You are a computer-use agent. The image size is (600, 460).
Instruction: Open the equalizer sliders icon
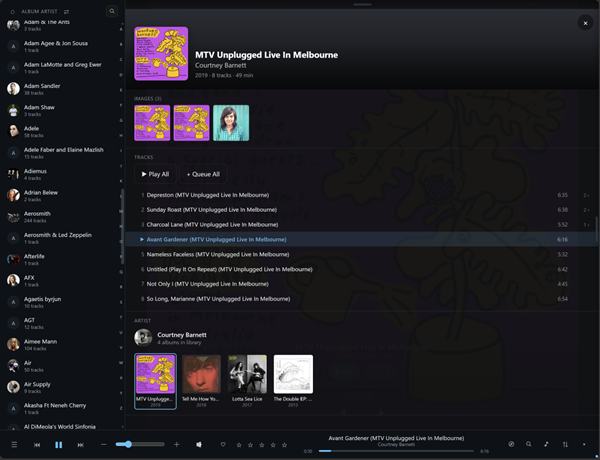pos(565,444)
